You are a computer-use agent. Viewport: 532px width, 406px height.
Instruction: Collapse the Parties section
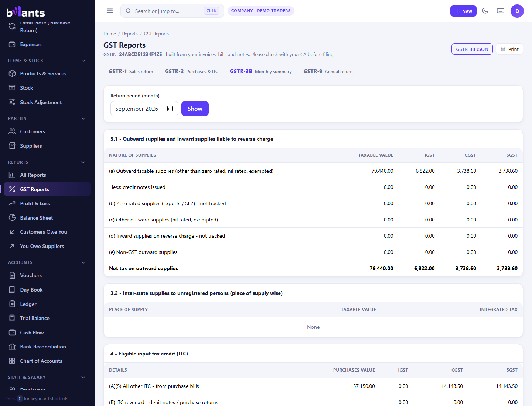click(x=83, y=118)
